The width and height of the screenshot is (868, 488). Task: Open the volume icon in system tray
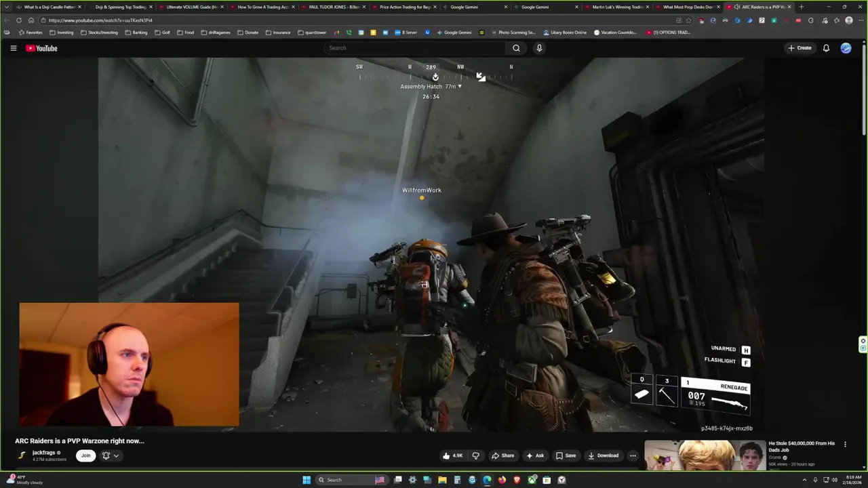click(834, 480)
